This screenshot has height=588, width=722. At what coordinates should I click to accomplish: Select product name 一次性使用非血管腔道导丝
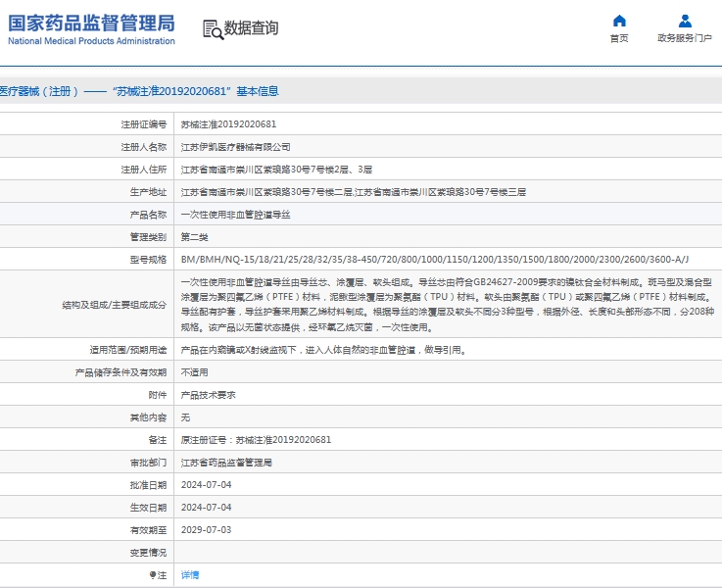pos(235,215)
